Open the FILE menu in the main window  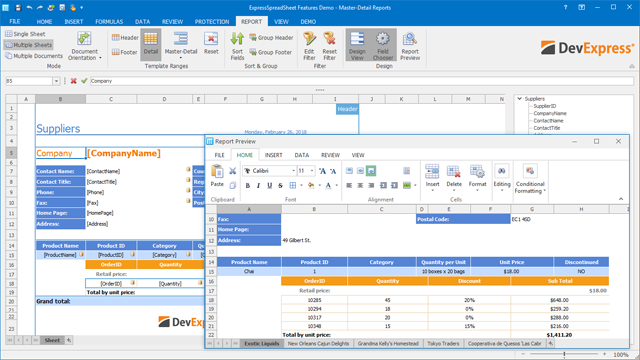point(15,22)
